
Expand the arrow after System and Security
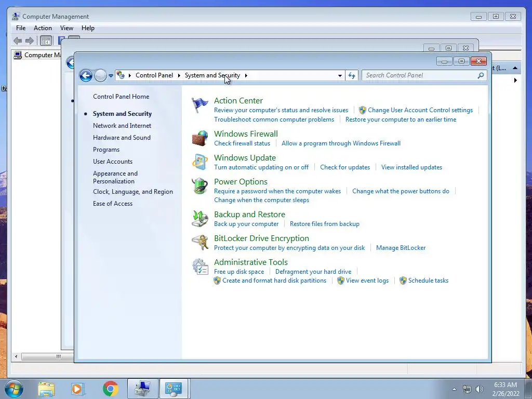tap(246, 75)
